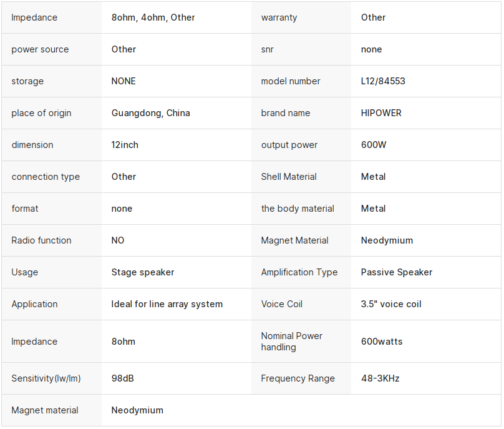Click the 'warranty' label cell

279,17
